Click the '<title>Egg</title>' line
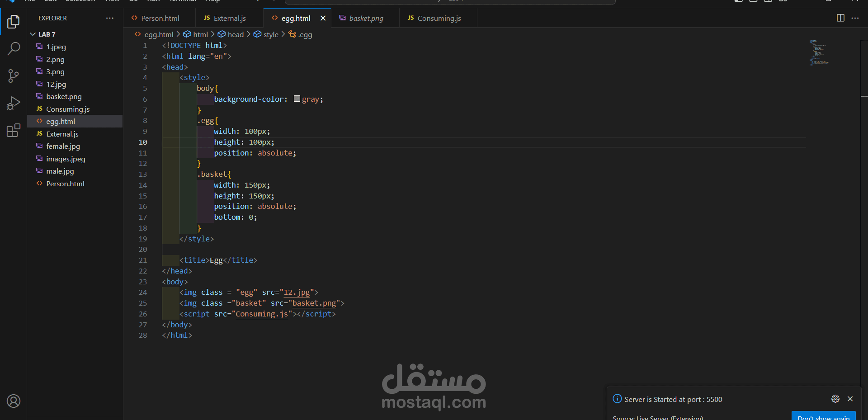Viewport: 868px width, 420px height. 218,260
